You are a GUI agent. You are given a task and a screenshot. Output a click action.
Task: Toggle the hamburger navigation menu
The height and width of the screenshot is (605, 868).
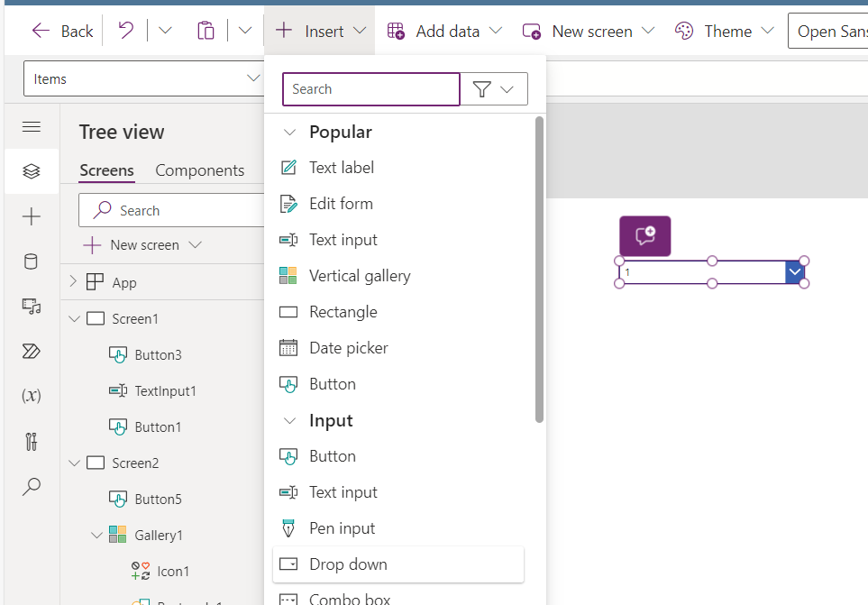pyautogui.click(x=32, y=127)
